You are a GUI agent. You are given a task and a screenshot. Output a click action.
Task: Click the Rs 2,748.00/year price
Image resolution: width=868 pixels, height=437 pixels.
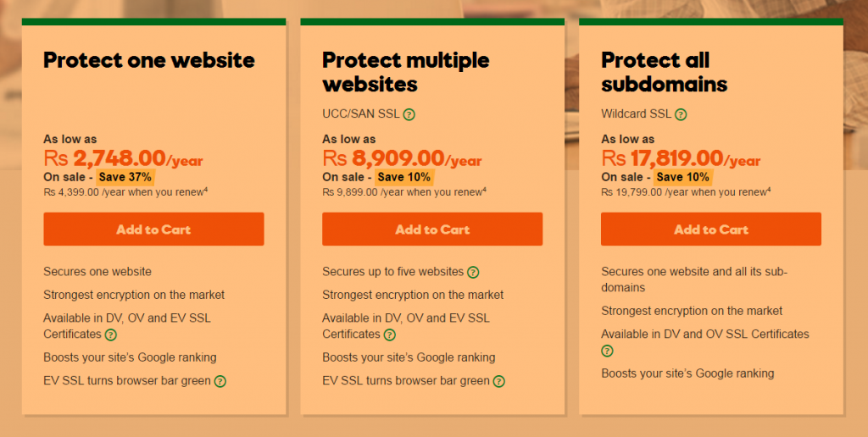pos(124,159)
